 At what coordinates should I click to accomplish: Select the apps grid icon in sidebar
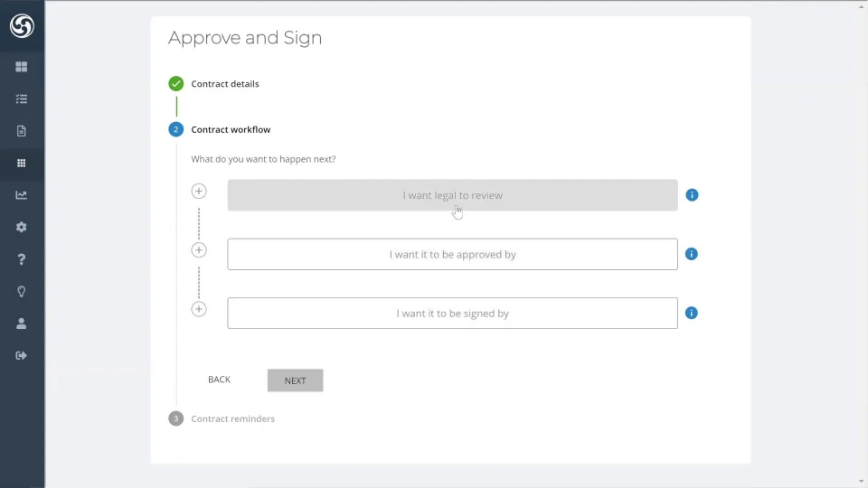pos(22,164)
